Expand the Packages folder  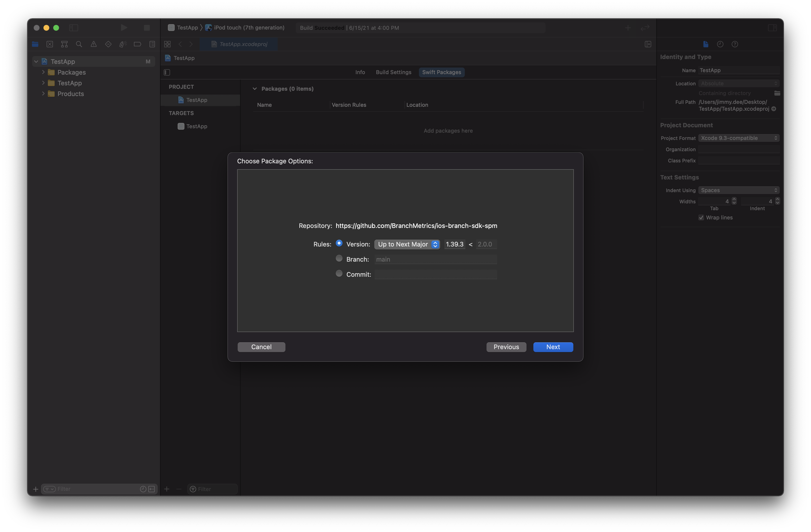[x=43, y=72]
